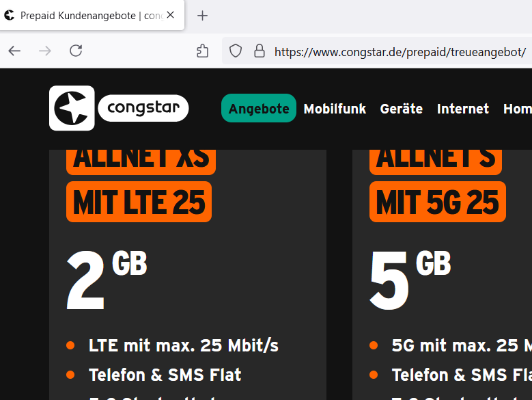This screenshot has height=400, width=532.
Task: Click the tracking protection shield icon
Action: [x=236, y=51]
